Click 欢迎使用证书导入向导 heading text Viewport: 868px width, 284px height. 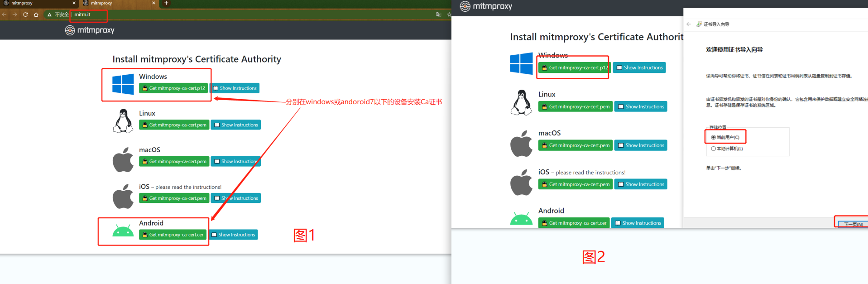pyautogui.click(x=734, y=50)
